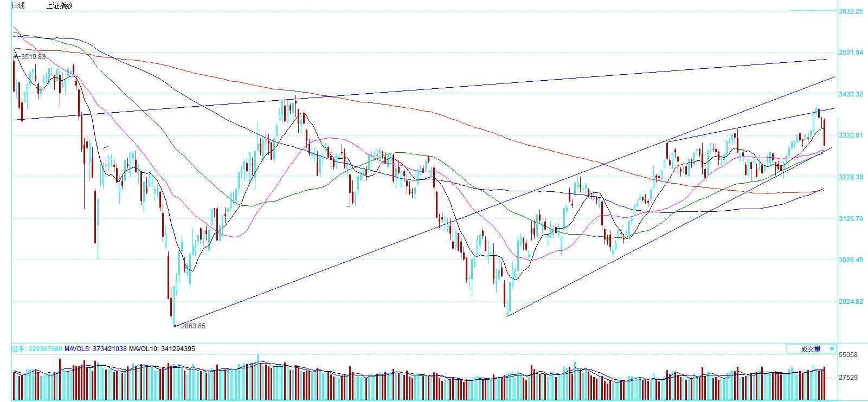Select the 上证指数 title label
Image resolution: width=868 pixels, height=402 pixels.
[59, 5]
